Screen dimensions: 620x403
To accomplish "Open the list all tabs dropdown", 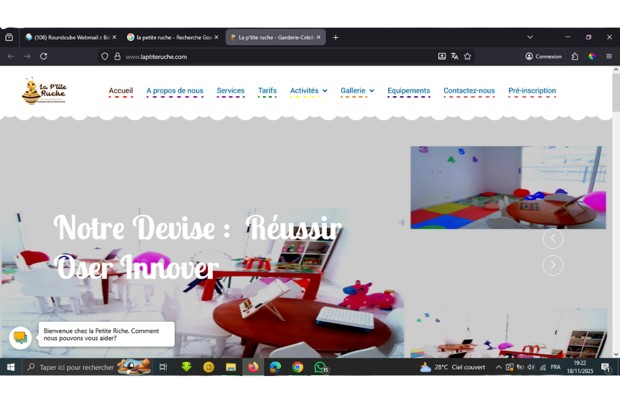I will [530, 37].
